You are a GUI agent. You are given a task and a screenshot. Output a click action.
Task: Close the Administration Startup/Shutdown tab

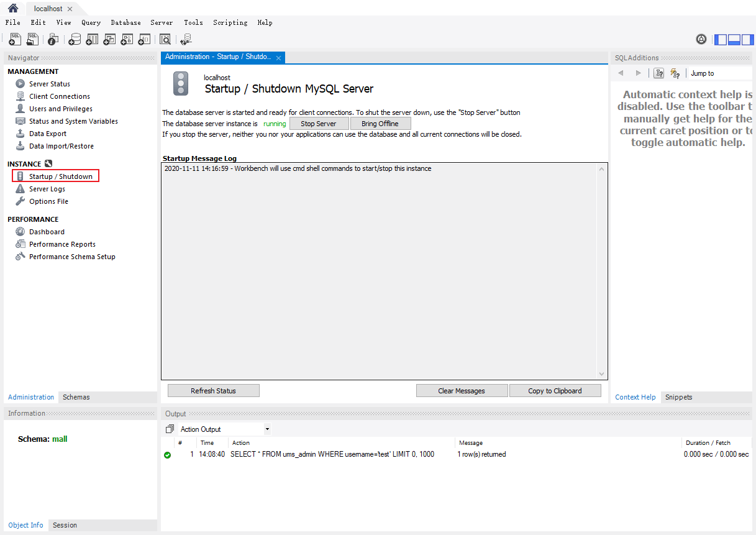pyautogui.click(x=279, y=58)
